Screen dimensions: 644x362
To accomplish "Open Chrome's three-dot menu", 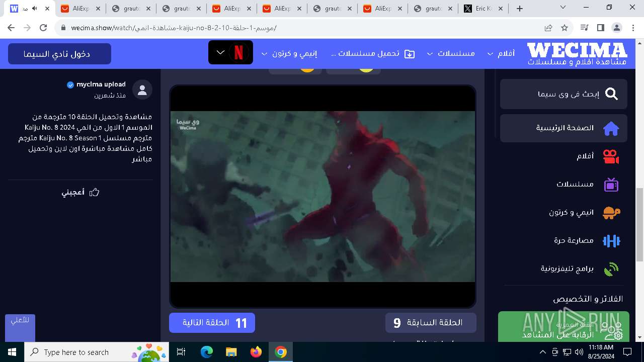I will tap(632, 28).
